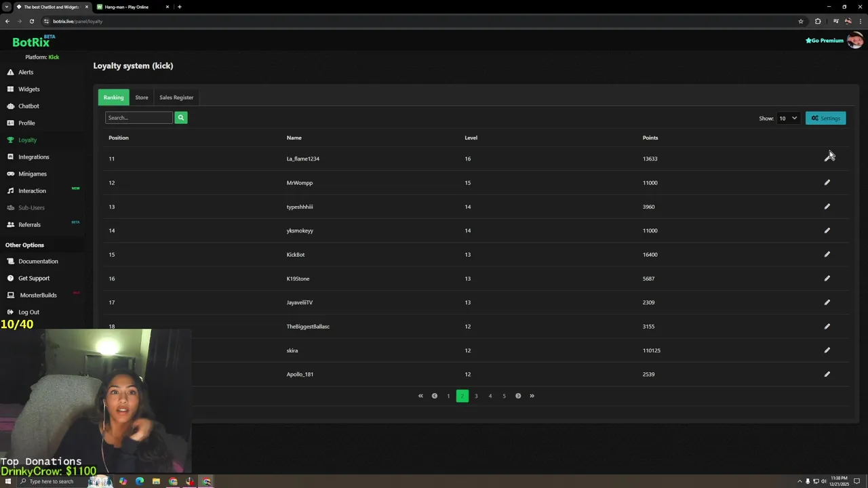868x488 pixels.
Task: Edit yksmokeyy's row with pencil icon
Action: coord(827,230)
